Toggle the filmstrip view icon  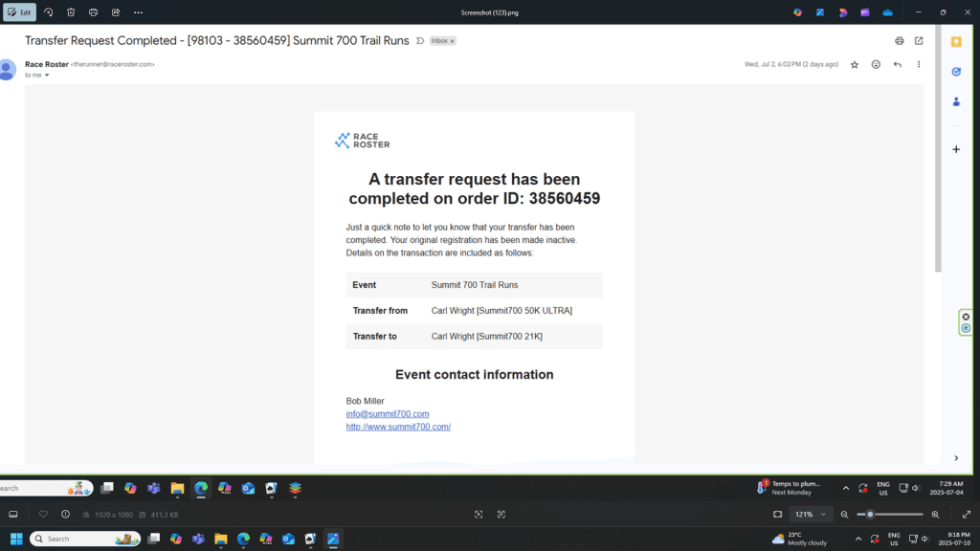click(13, 514)
